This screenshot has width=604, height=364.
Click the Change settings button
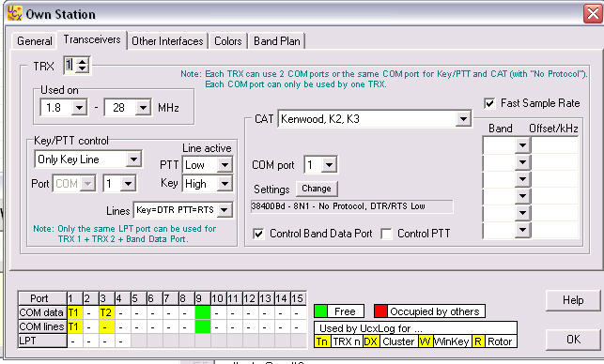click(x=317, y=189)
